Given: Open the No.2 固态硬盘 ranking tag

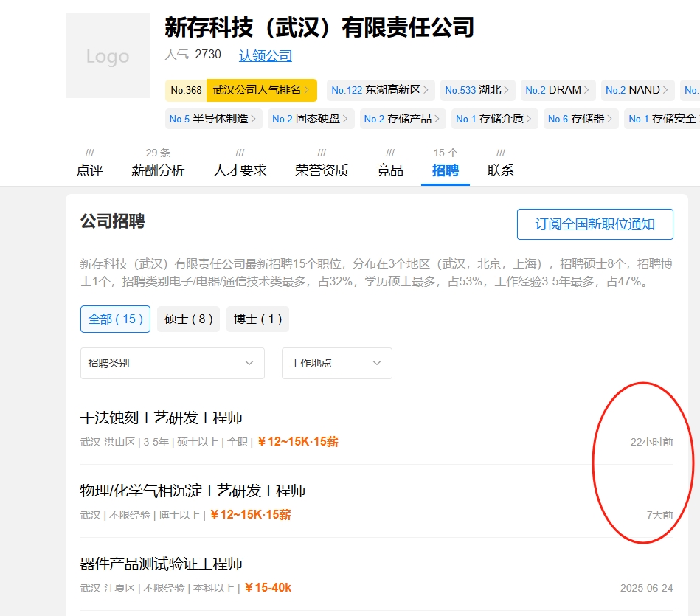Looking at the screenshot, I should click(x=311, y=119).
